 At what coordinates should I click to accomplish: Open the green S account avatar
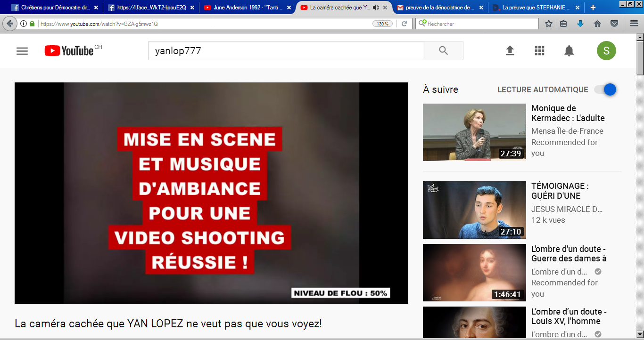pos(606,51)
